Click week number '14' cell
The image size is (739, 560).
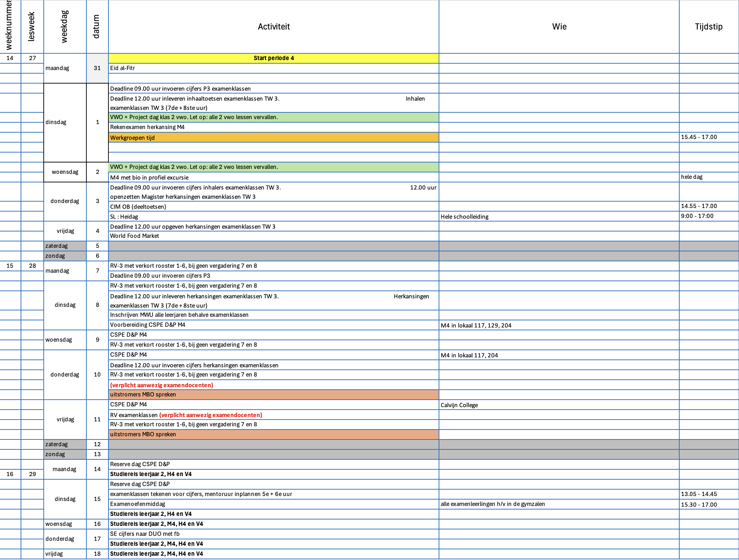[x=10, y=58]
